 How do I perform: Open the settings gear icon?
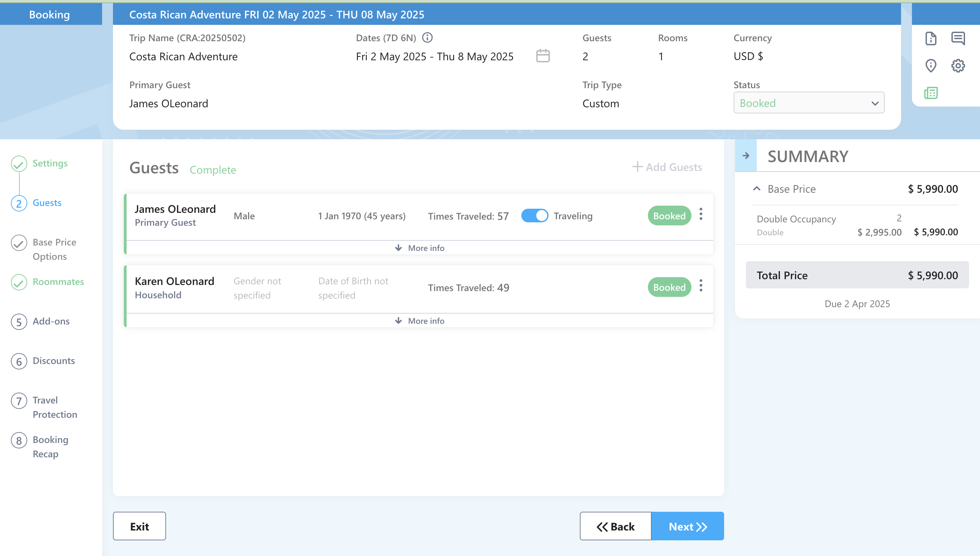[958, 66]
